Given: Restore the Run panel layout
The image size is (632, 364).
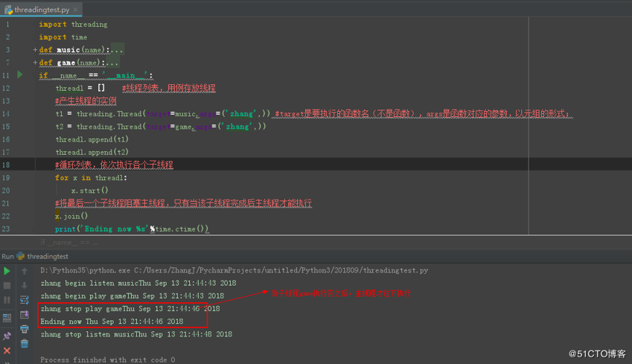Looking at the screenshot, I should [x=7, y=318].
